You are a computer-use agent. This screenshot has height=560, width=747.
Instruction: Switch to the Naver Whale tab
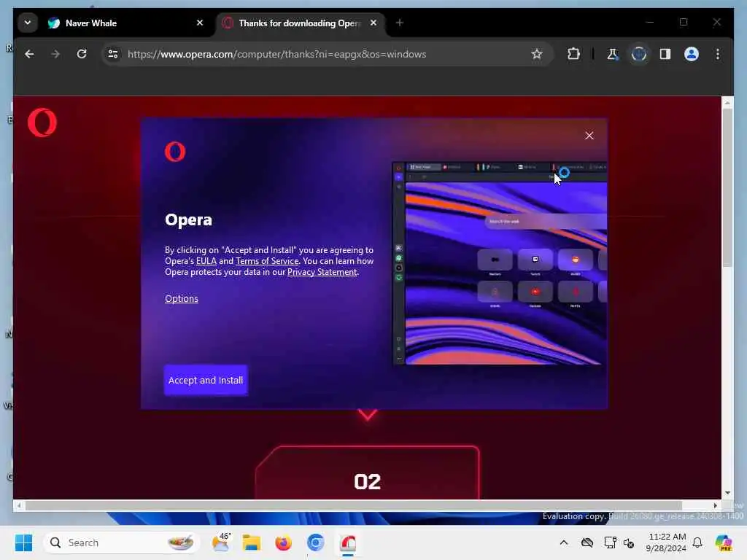[x=126, y=23]
